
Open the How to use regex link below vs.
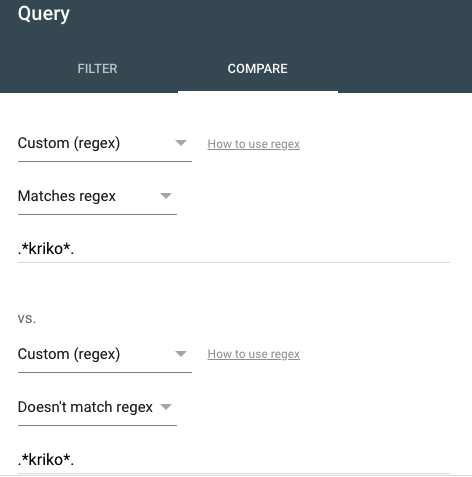[254, 354]
